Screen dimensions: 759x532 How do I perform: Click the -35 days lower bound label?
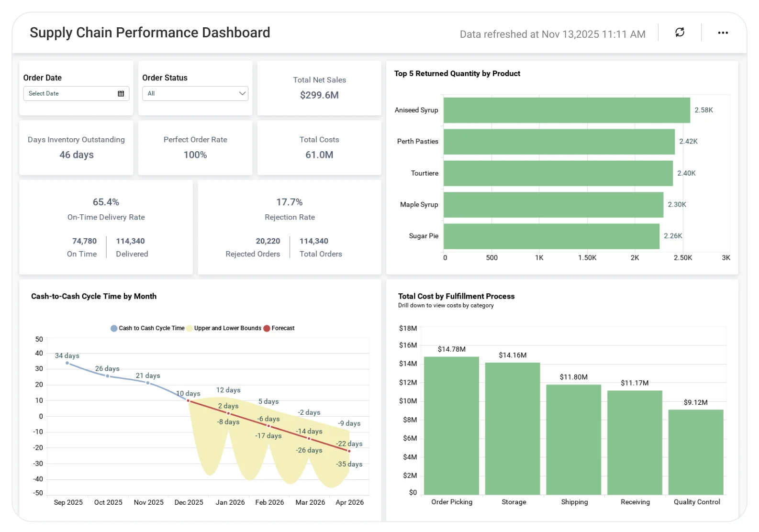coord(349,465)
